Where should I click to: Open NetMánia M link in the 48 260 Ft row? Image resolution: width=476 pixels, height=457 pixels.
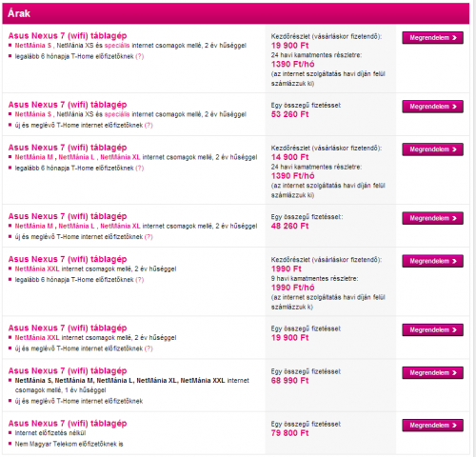pos(34,226)
